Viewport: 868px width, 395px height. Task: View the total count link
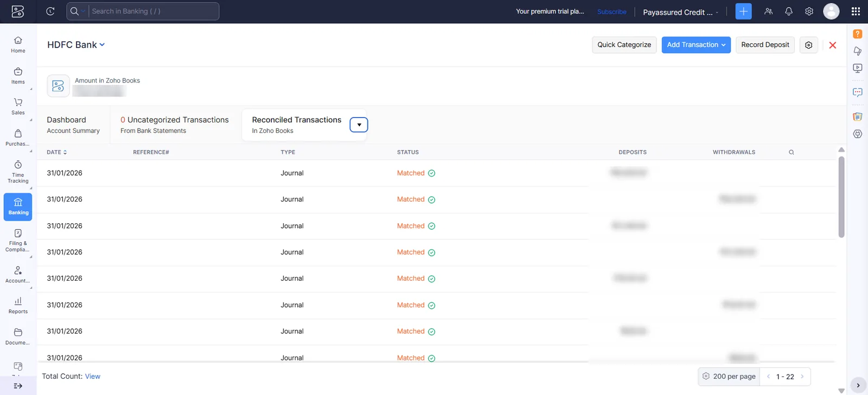point(93,377)
